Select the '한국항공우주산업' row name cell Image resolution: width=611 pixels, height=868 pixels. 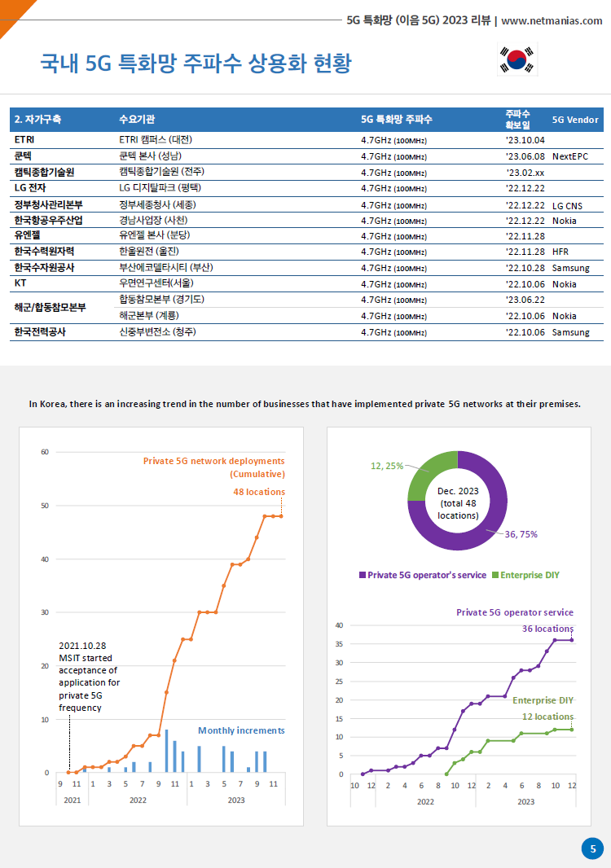(49, 221)
